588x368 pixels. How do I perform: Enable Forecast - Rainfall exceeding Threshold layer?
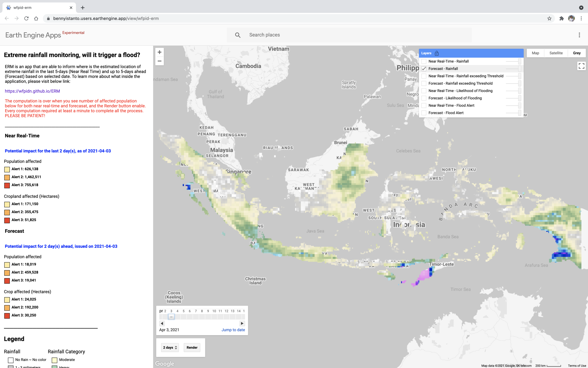point(424,84)
